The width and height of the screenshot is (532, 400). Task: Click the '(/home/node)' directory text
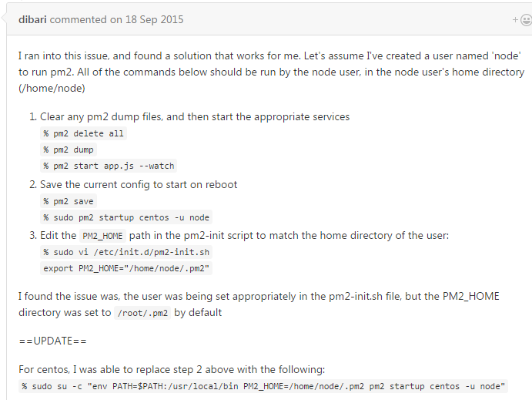52,88
